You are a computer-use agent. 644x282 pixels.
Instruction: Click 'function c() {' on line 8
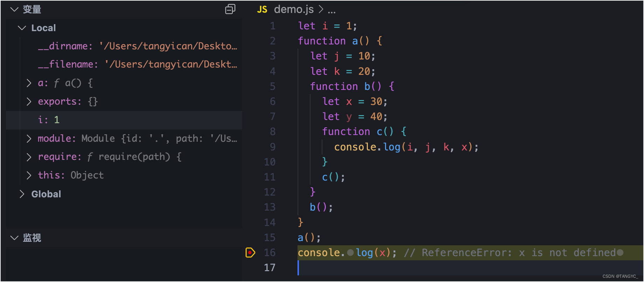click(x=364, y=132)
